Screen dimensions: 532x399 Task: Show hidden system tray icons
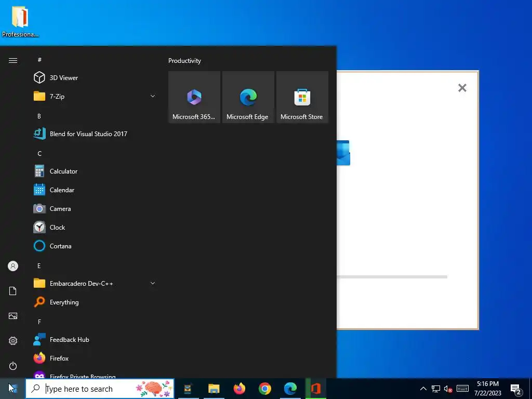tap(423, 389)
